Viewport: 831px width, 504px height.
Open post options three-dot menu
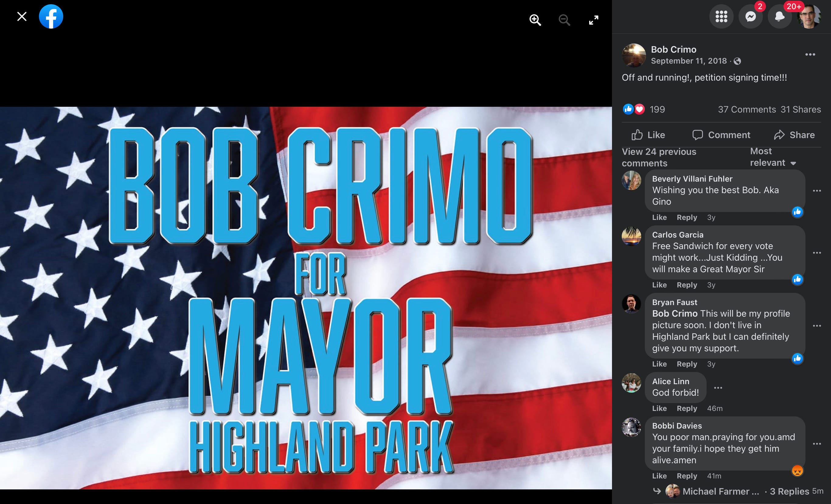tap(810, 54)
